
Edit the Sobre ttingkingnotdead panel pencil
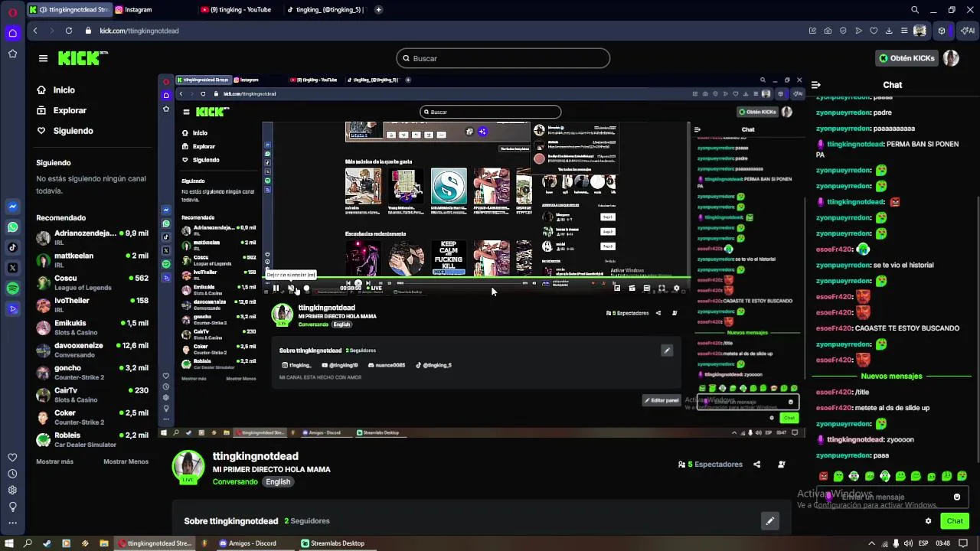770,521
